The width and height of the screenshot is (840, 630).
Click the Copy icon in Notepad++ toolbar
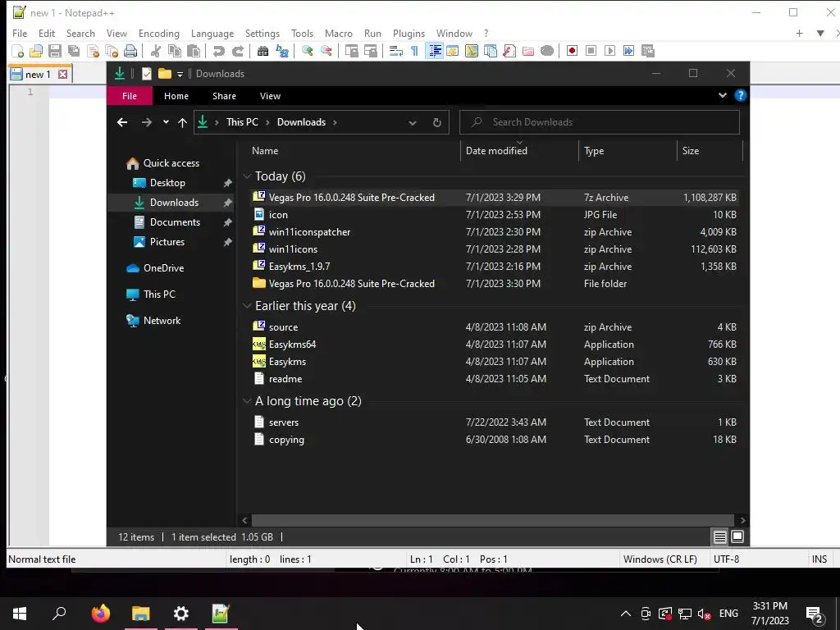pos(175,51)
